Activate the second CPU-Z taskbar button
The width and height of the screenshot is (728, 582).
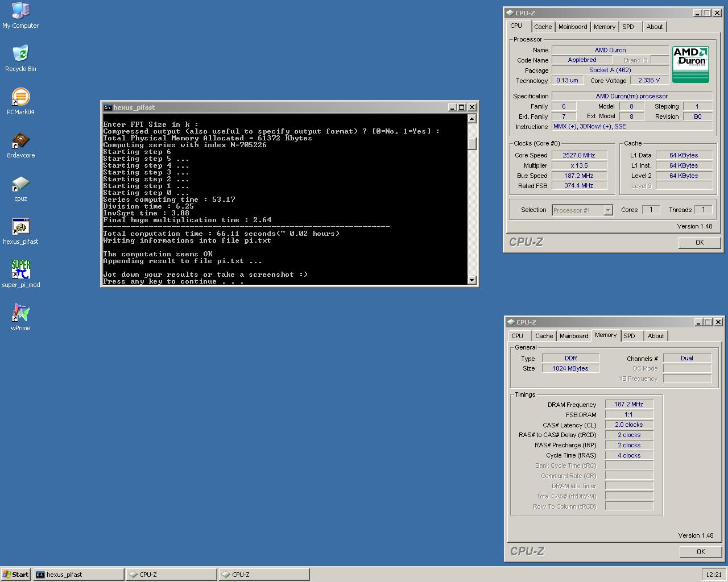[x=264, y=575]
